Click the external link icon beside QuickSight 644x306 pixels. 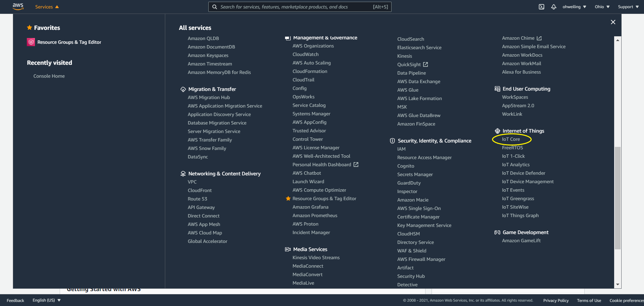click(425, 64)
